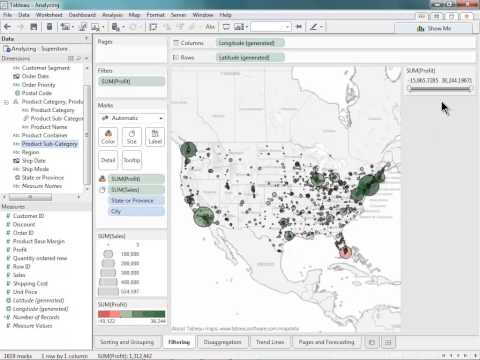The height and width of the screenshot is (360, 480).
Task: Click the Tooltip marks card button
Action: tap(132, 160)
